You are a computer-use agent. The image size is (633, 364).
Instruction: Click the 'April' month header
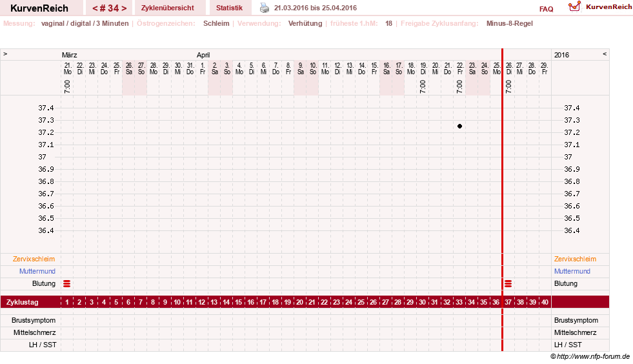[203, 55]
